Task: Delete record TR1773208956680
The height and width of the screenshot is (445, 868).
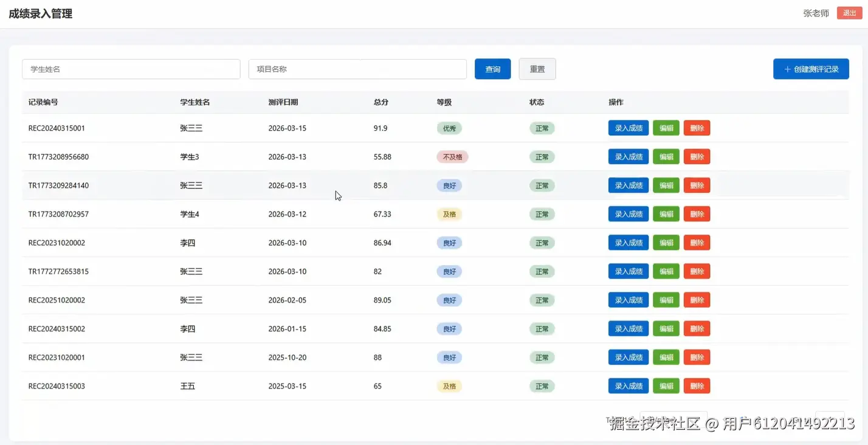Action: [697, 157]
